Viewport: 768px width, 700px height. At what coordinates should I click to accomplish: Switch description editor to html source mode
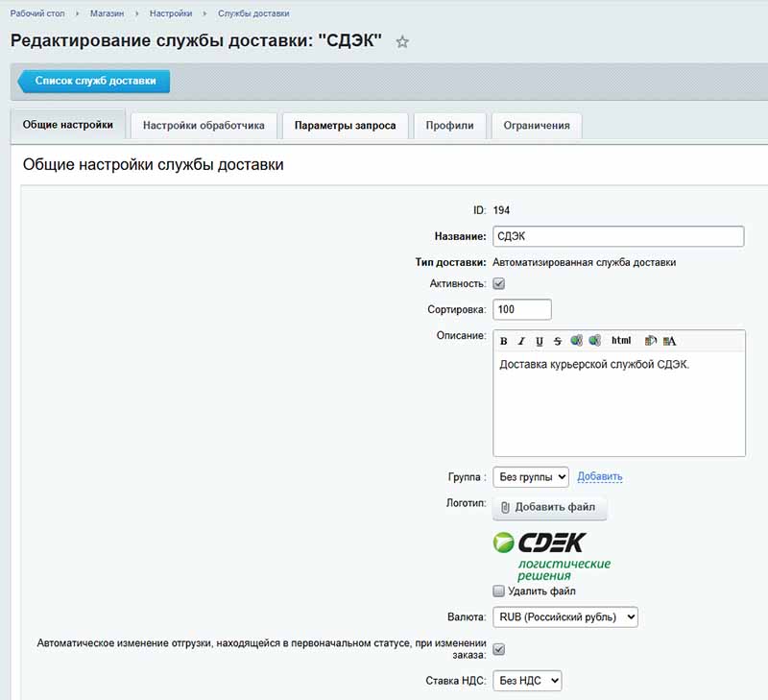[x=622, y=340]
